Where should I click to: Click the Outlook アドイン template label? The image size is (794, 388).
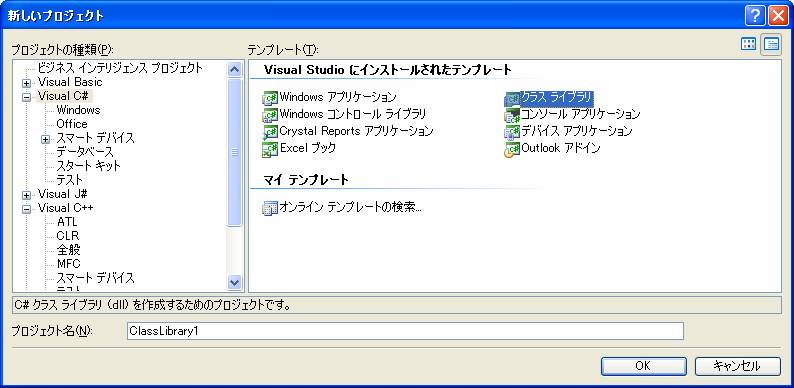coord(561,148)
